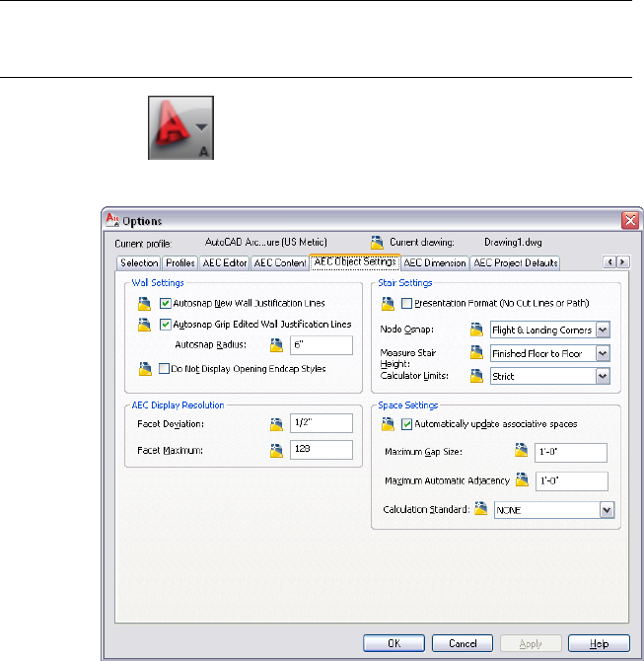Click the Maximum Automatic Adjacency field
Screen dimensions: 644x661
click(571, 481)
